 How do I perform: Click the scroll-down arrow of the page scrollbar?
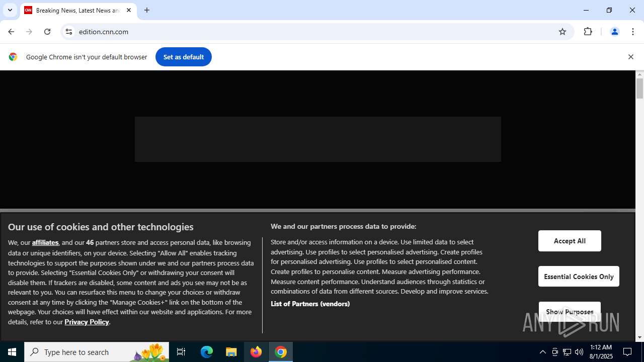click(639, 337)
